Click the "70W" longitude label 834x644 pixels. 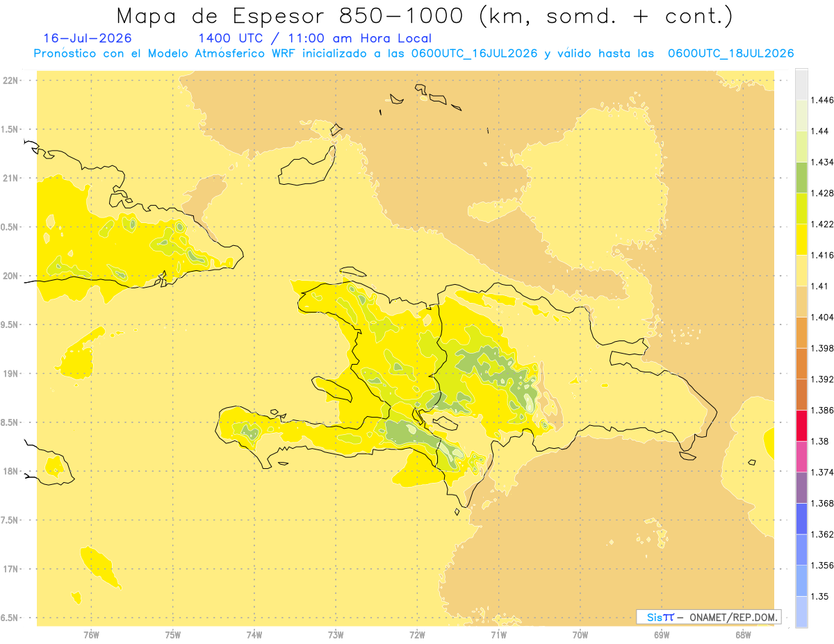point(580,634)
